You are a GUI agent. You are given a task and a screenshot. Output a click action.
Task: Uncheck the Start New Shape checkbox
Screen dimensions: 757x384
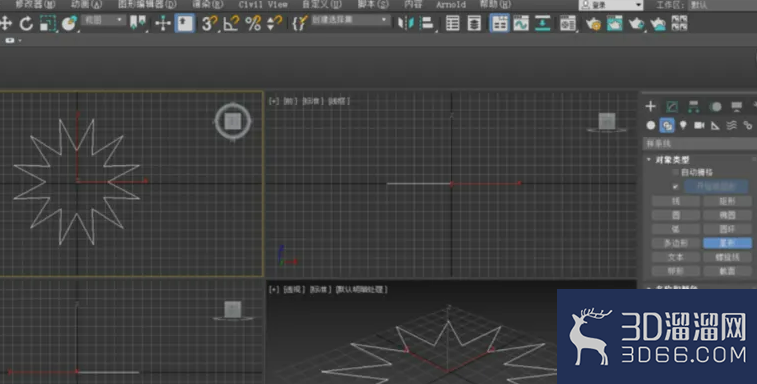[x=675, y=186]
